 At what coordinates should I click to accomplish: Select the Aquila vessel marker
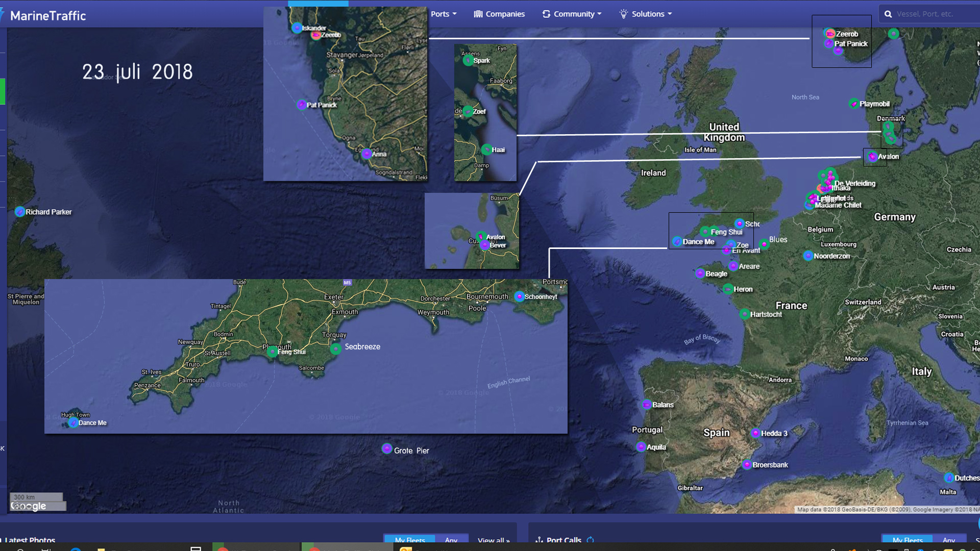click(x=641, y=447)
